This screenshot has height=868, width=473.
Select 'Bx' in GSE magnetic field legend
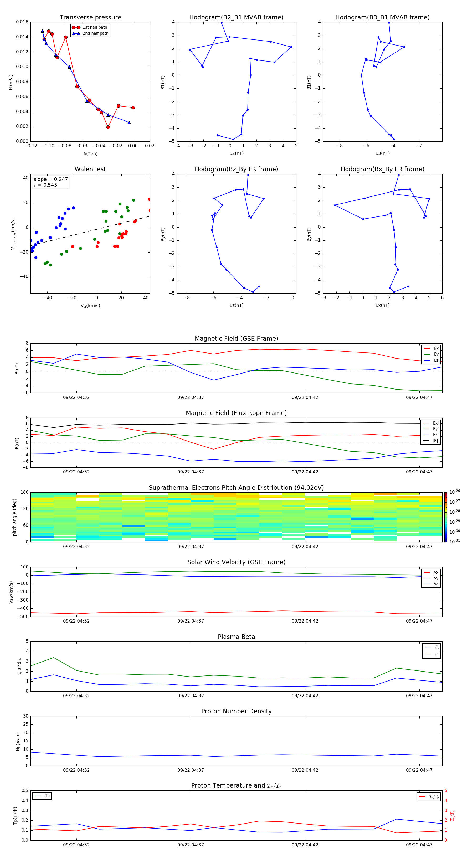click(431, 349)
